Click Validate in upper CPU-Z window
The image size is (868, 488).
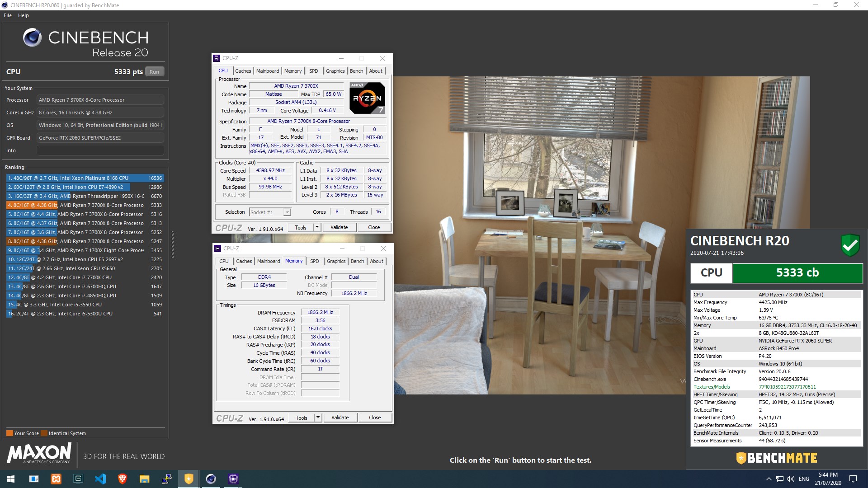pyautogui.click(x=339, y=227)
